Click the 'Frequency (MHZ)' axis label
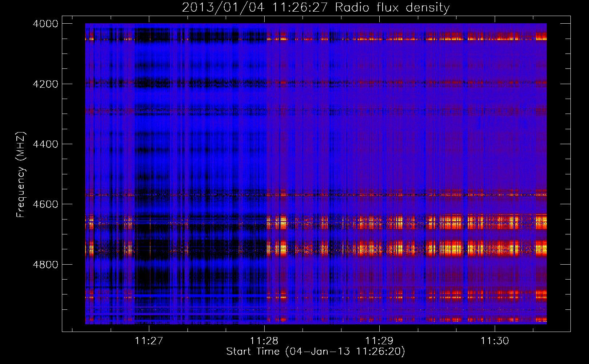The width and height of the screenshot is (589, 364). pyautogui.click(x=21, y=175)
